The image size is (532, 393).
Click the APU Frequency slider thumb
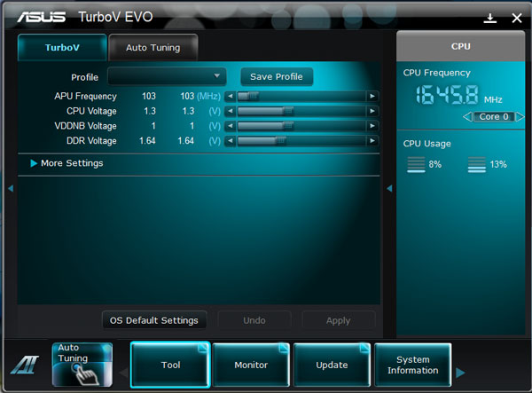[x=253, y=96]
